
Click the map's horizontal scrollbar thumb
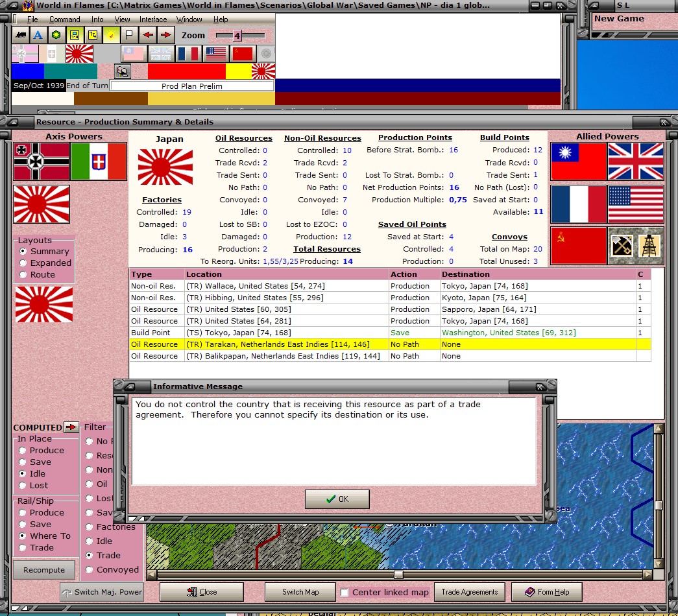[x=398, y=575]
